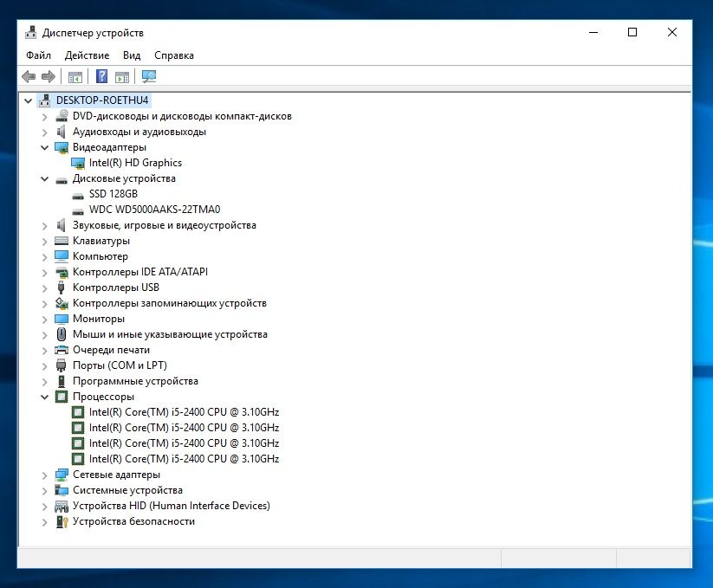Click the Мониторы monitor icon
This screenshot has width=713, height=588.
point(62,319)
